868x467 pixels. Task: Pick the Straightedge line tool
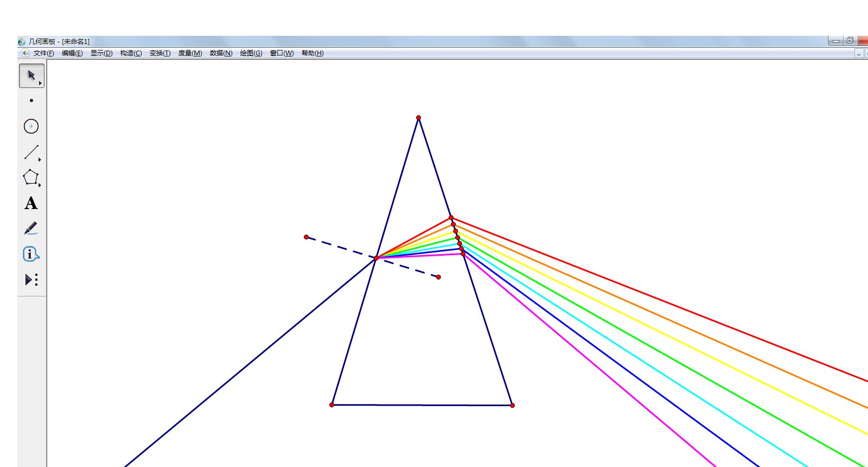(x=31, y=152)
